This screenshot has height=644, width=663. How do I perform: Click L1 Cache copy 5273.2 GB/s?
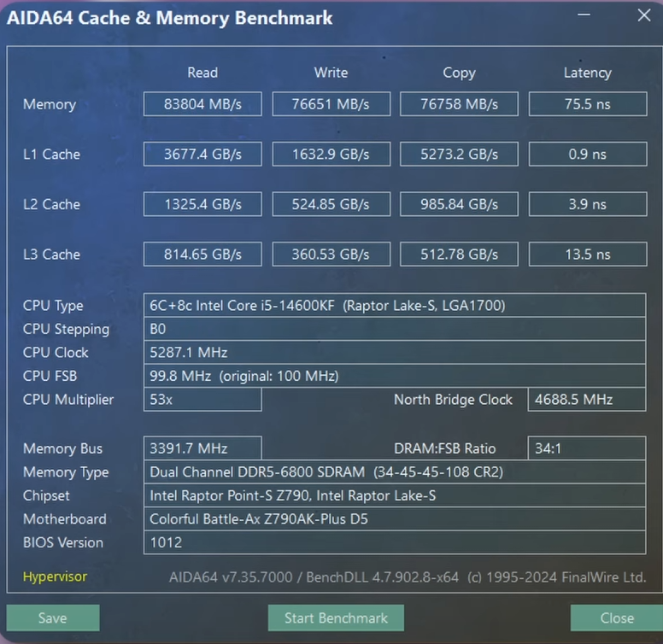point(459,154)
